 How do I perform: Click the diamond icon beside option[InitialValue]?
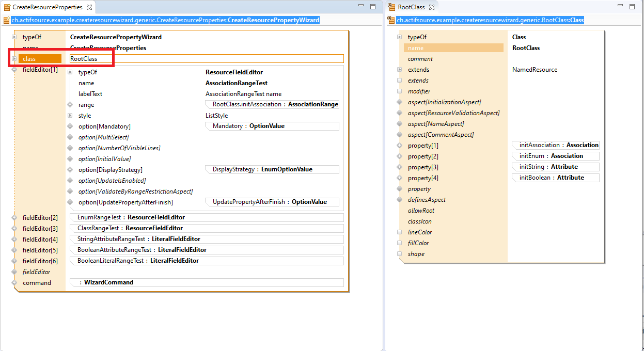70,159
